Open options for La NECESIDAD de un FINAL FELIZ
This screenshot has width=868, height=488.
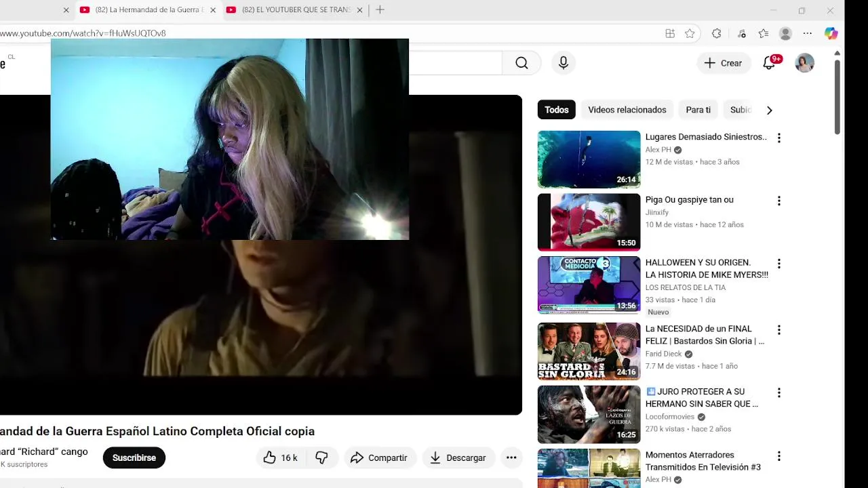tap(778, 330)
